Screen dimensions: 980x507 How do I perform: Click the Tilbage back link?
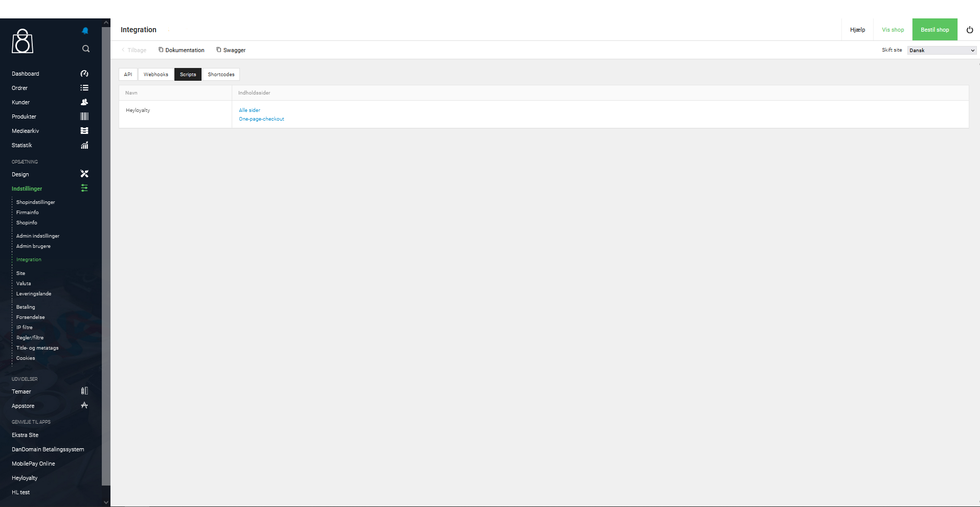coord(134,50)
